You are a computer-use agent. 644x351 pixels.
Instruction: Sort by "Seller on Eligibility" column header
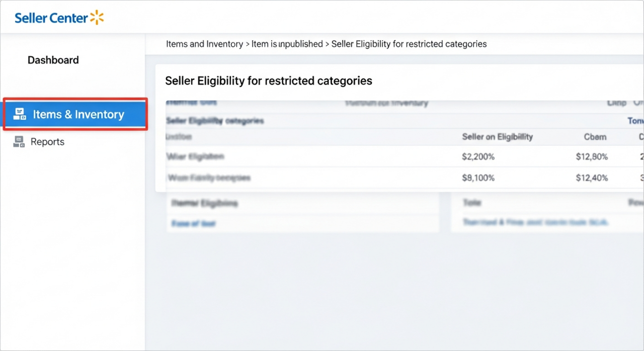coord(497,137)
